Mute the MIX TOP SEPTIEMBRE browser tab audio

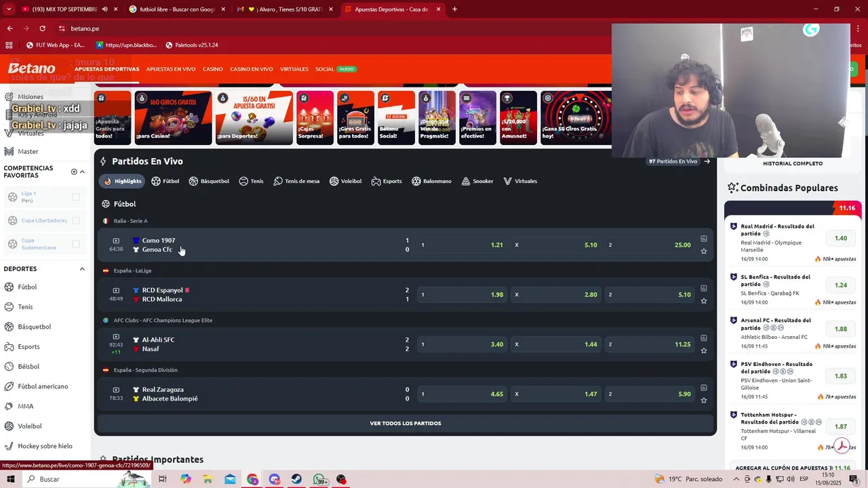(104, 9)
